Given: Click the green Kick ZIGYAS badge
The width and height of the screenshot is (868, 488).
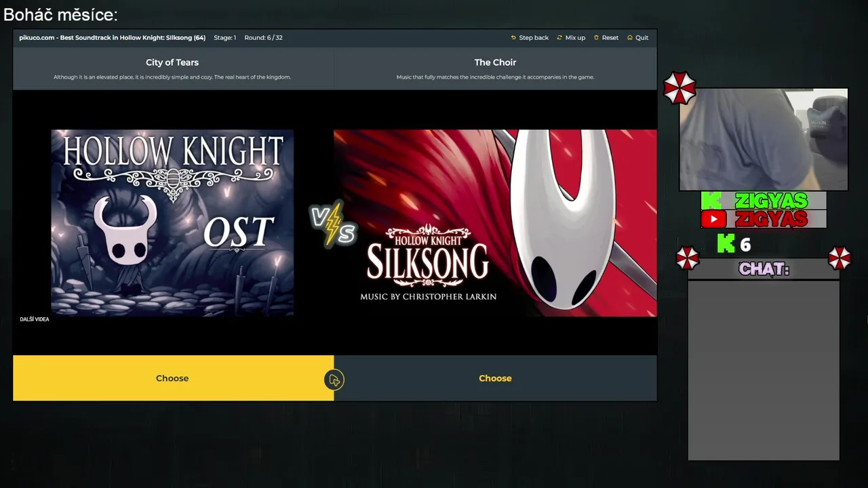Looking at the screenshot, I should point(764,201).
